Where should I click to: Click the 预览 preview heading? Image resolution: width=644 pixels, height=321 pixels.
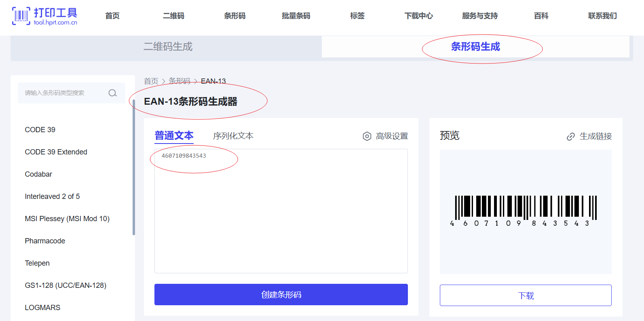450,135
